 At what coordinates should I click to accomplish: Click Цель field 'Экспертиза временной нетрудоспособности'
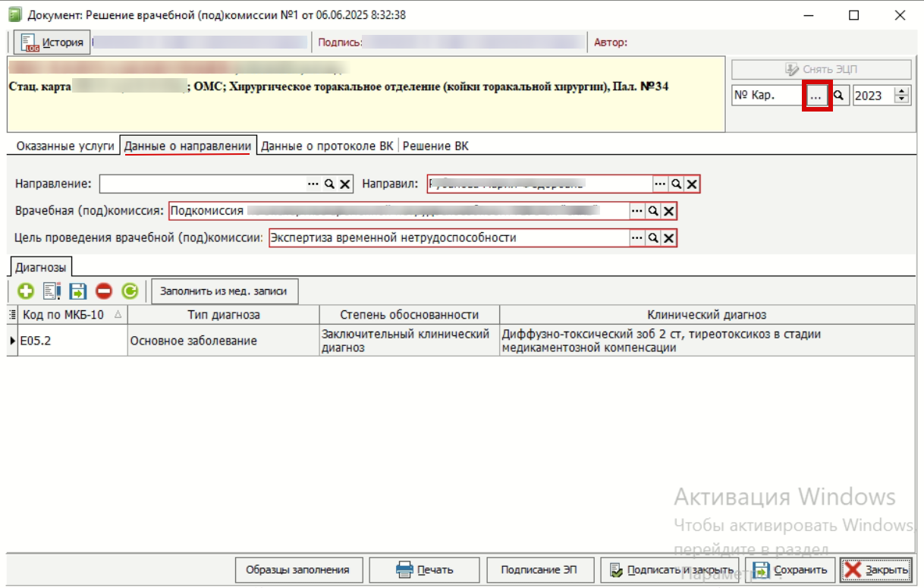coord(449,238)
